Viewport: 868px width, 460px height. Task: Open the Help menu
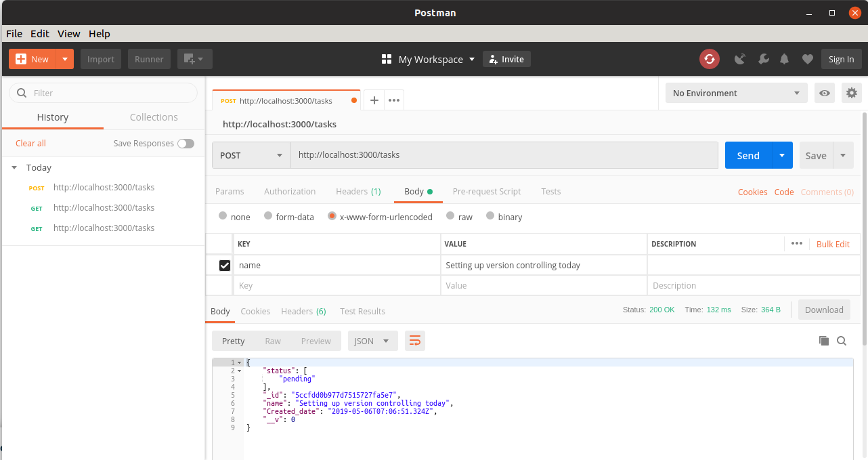pos(100,33)
